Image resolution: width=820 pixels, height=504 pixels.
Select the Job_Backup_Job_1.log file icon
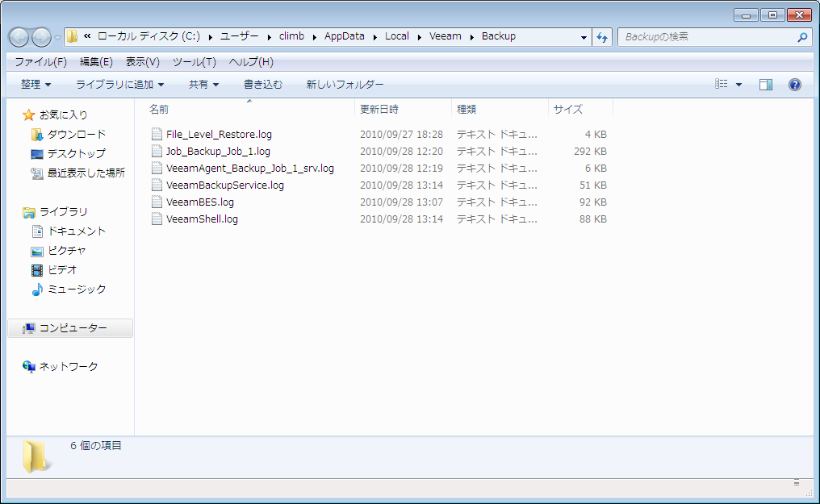(x=157, y=151)
